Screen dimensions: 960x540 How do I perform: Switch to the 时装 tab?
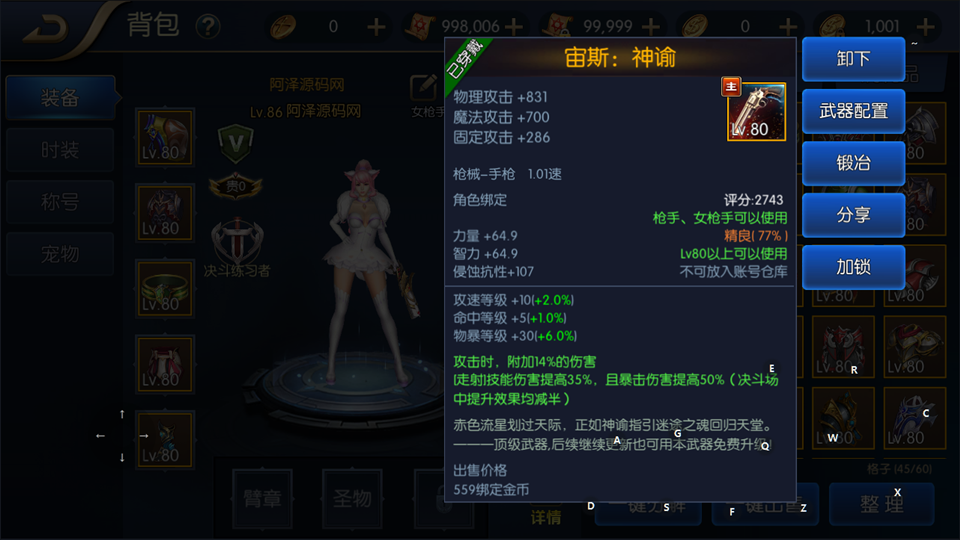(60, 149)
